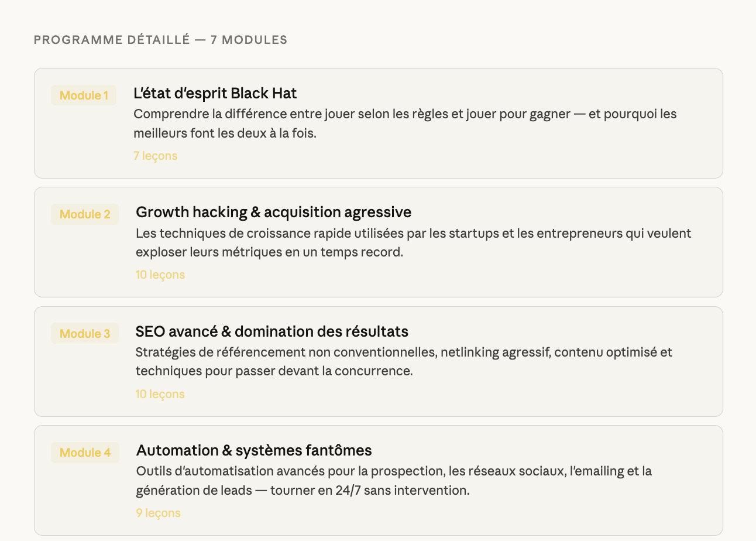
Task: Click the "7 leçons" count in Module 1
Action: click(155, 156)
